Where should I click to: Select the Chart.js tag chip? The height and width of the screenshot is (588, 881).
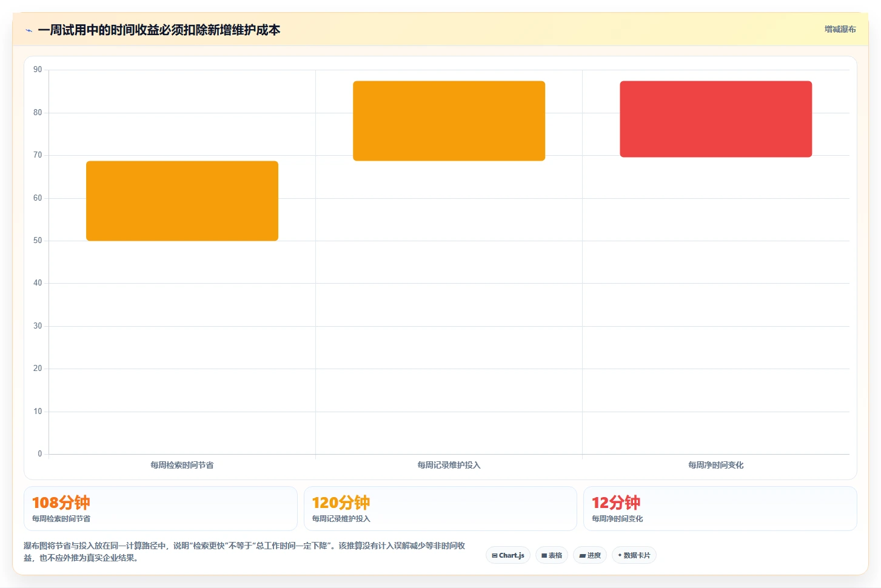(508, 555)
